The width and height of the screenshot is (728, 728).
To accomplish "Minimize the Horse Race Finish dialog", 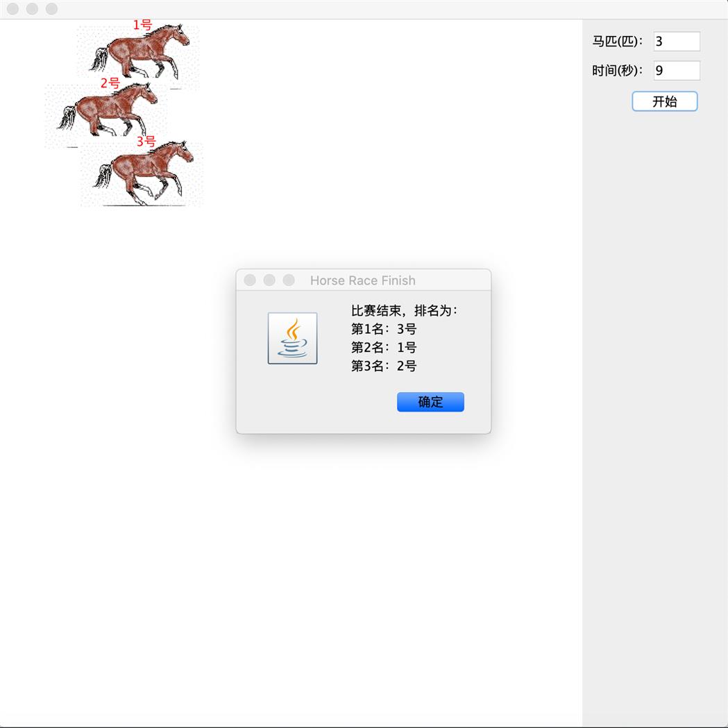I will tap(269, 280).
